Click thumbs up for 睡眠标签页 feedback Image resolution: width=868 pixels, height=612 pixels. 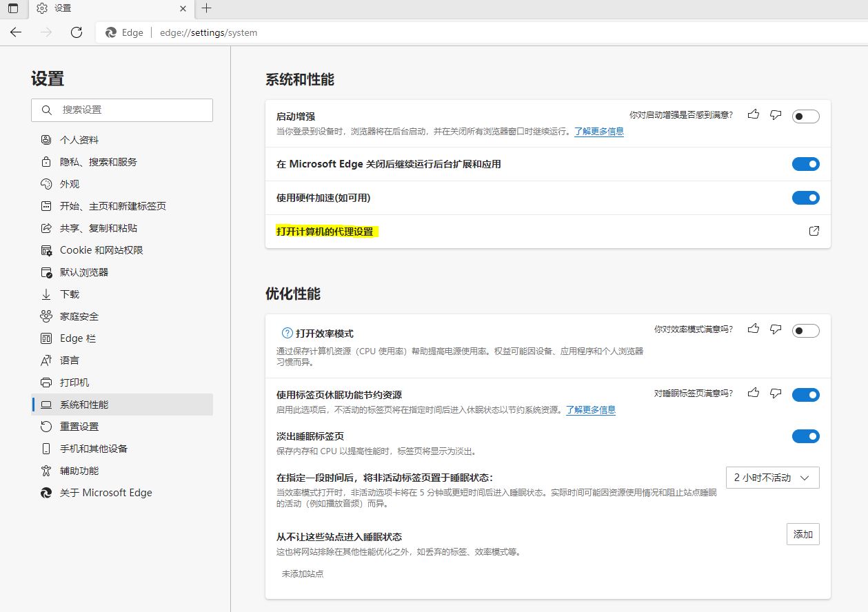pyautogui.click(x=754, y=393)
